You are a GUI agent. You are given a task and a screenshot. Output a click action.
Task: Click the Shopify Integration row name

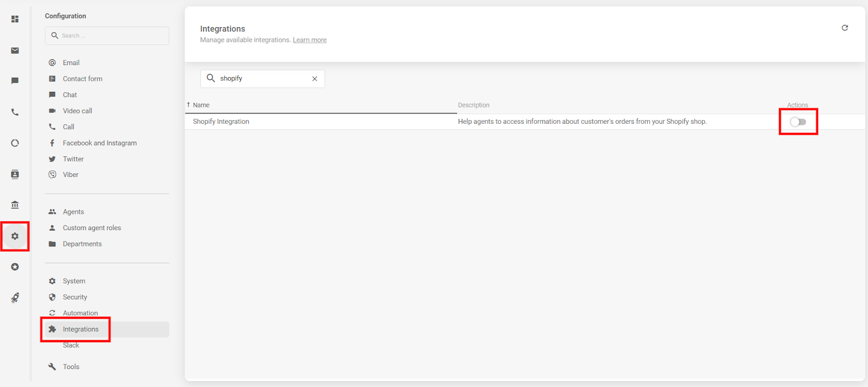pos(221,122)
